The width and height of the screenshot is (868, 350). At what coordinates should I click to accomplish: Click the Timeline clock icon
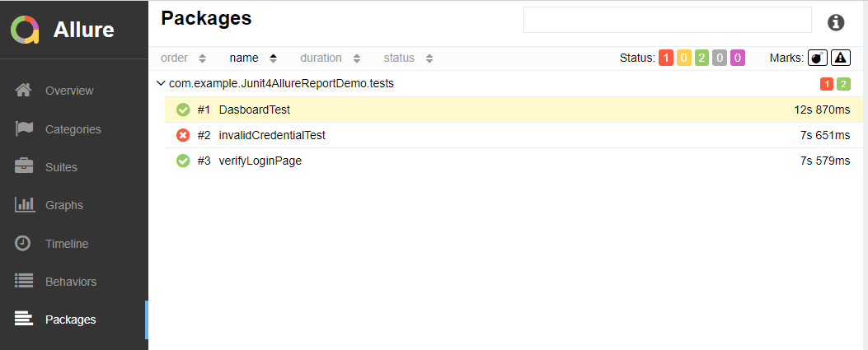coord(24,244)
